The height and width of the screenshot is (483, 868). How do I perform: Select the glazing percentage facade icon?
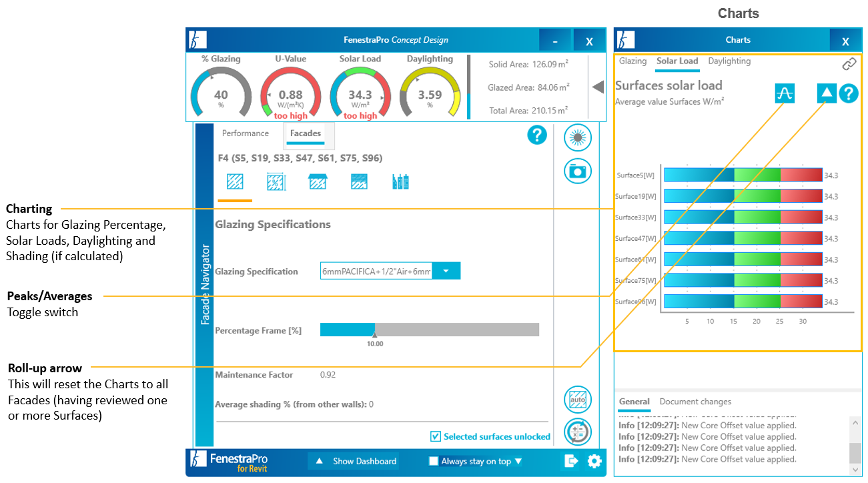pos(276,181)
